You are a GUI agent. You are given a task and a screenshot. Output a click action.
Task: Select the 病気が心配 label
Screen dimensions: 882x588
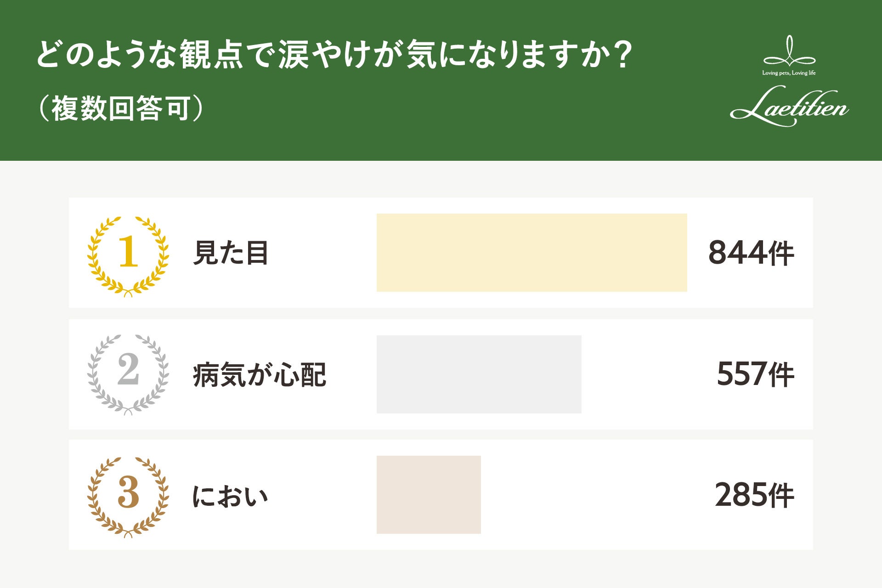260,375
